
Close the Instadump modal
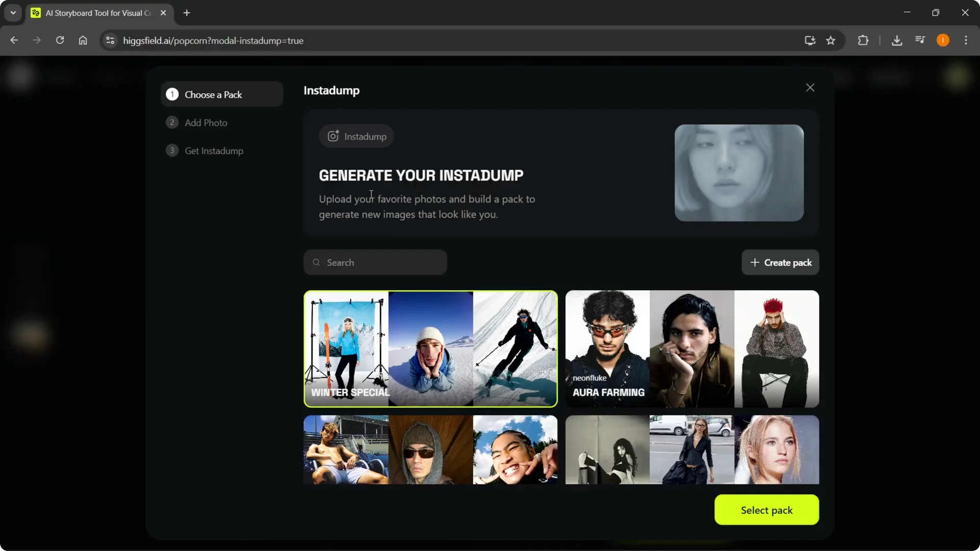pyautogui.click(x=810, y=87)
